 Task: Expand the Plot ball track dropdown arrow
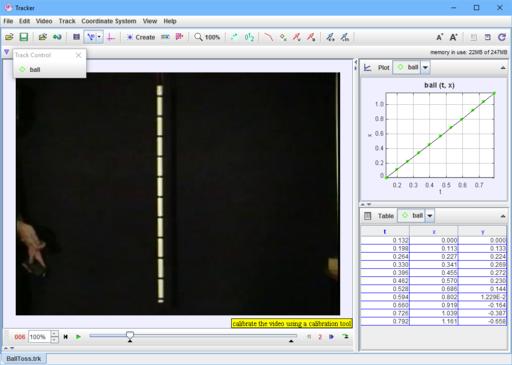tap(425, 67)
